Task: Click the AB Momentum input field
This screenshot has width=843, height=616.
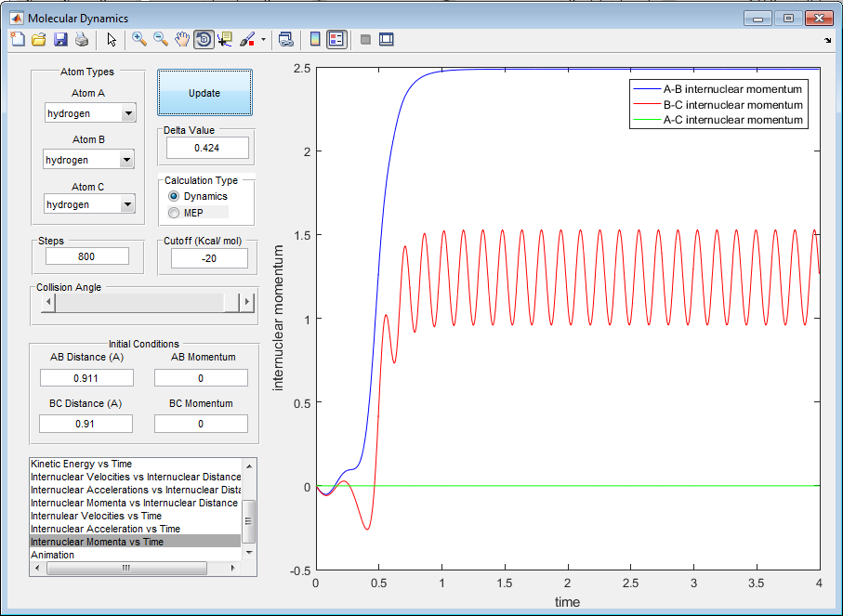Action: pyautogui.click(x=201, y=378)
